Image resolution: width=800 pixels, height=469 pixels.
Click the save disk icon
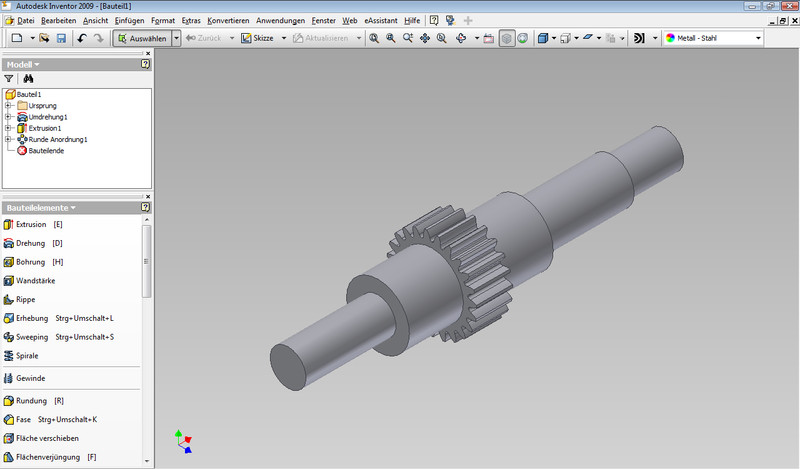tap(61, 38)
